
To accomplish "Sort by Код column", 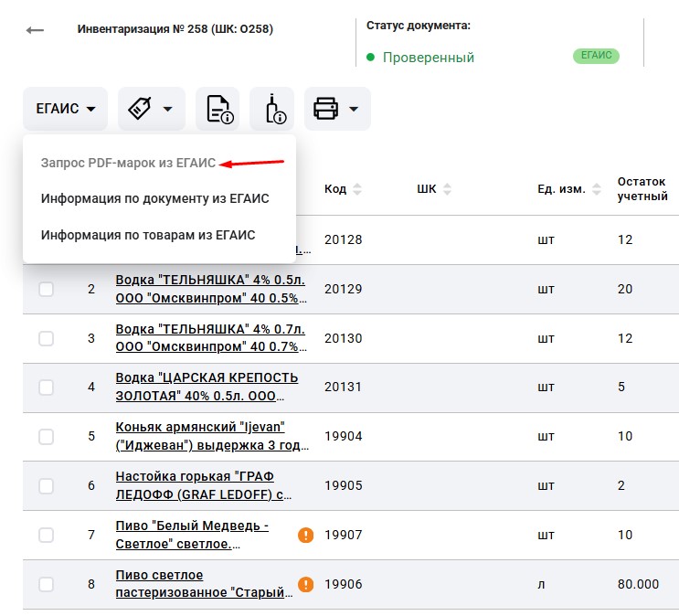I will 356,189.
